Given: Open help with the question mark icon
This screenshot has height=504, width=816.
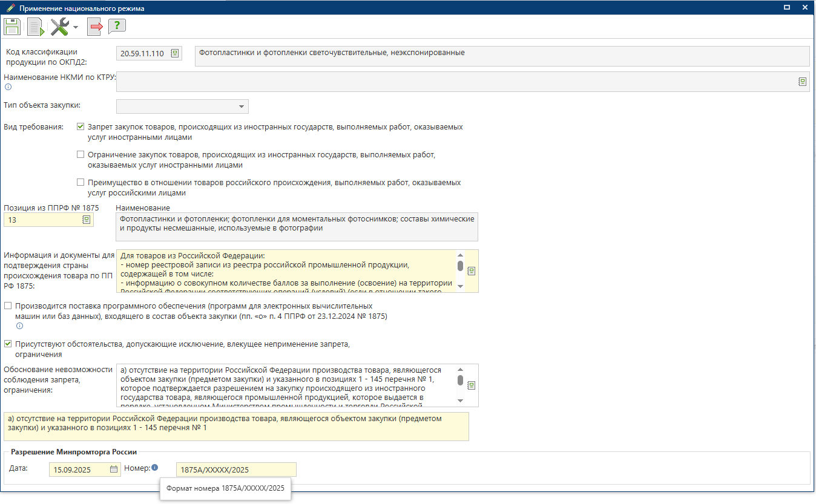Looking at the screenshot, I should (x=117, y=27).
